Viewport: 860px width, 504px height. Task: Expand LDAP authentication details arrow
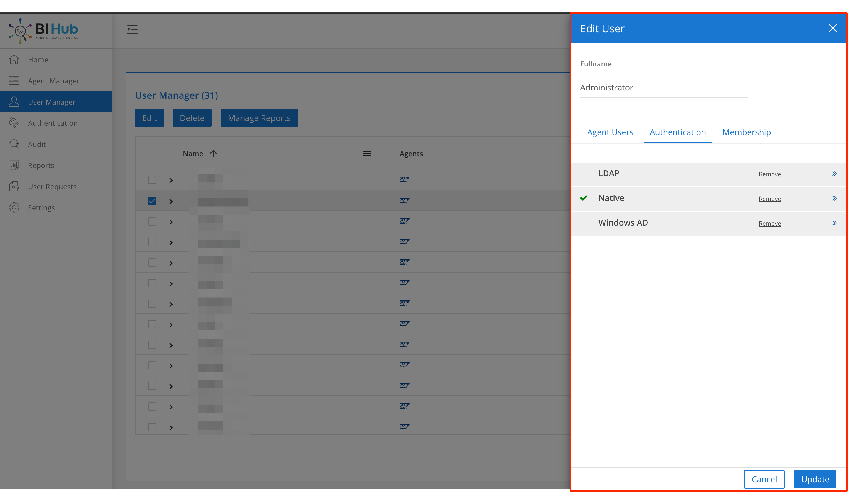point(834,173)
